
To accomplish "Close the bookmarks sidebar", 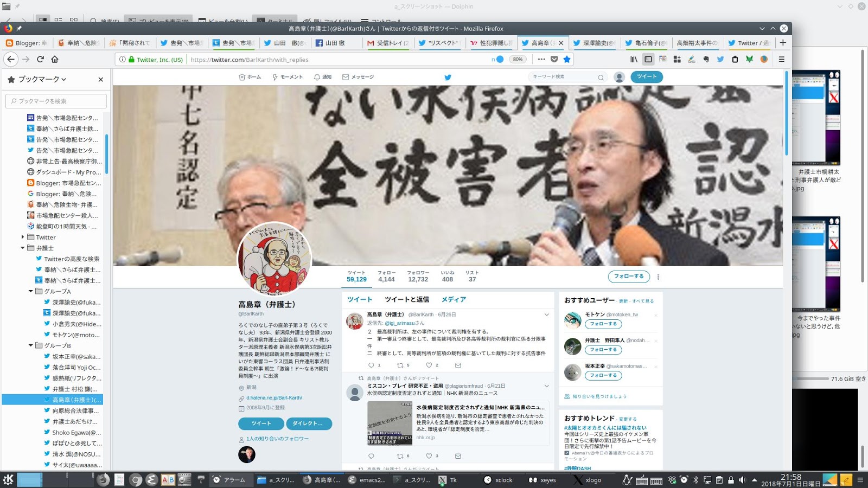I will point(100,79).
